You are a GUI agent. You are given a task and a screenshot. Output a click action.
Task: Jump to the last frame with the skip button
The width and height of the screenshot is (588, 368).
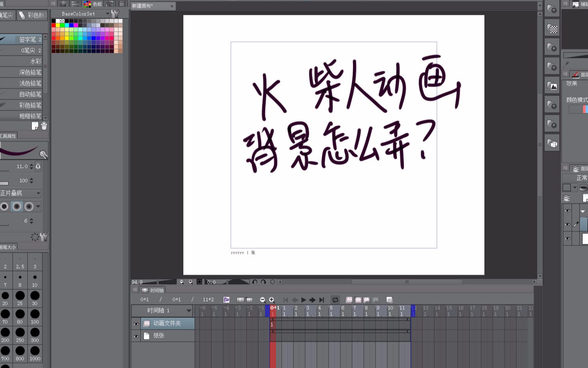tap(322, 299)
